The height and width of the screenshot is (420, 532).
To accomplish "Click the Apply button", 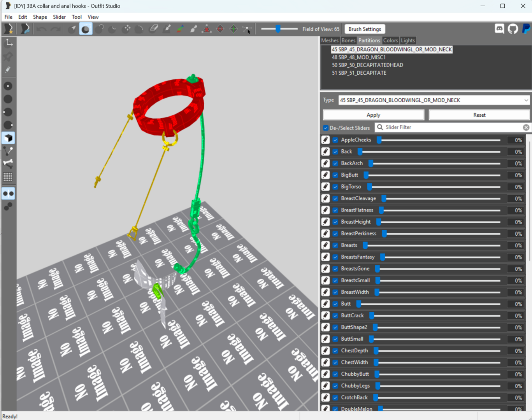I will click(x=374, y=115).
